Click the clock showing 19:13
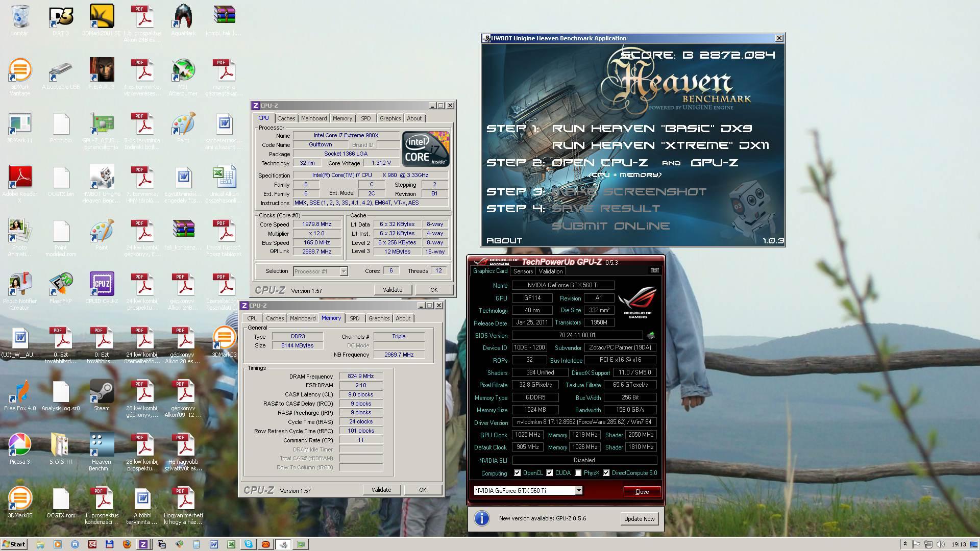The height and width of the screenshot is (551, 980). click(x=959, y=544)
